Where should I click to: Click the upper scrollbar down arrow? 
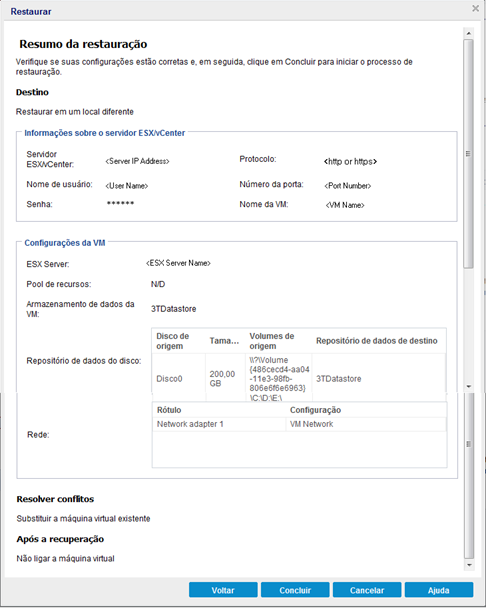click(x=469, y=386)
